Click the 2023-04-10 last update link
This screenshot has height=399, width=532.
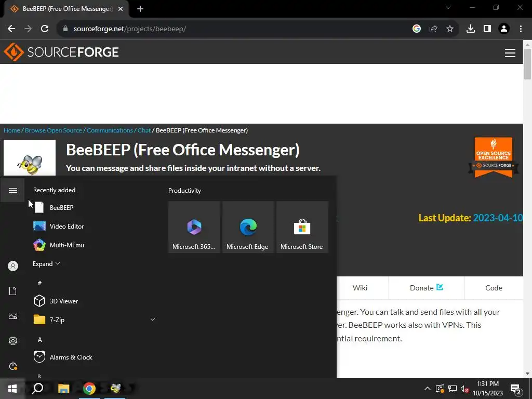pos(498,218)
